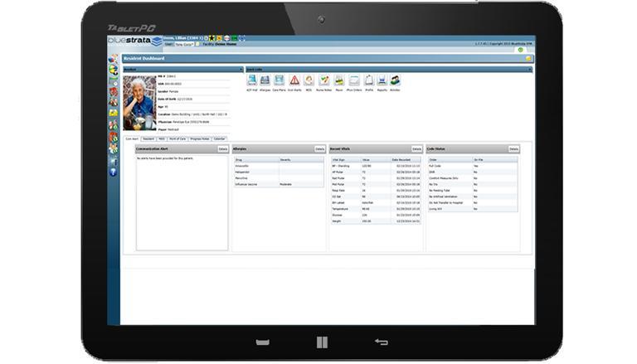Viewport: 637px width, 364px height.
Task: Open the Activities quick link icon
Action: (395, 80)
